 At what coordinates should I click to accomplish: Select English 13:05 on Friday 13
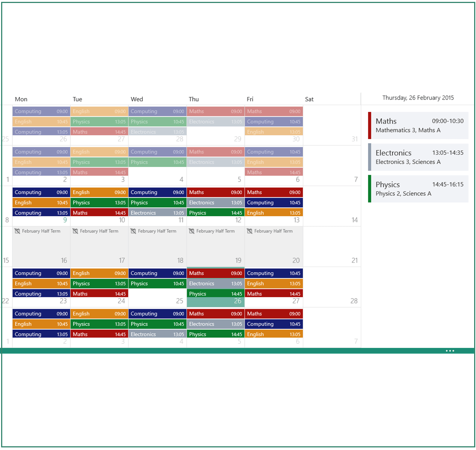point(274,213)
